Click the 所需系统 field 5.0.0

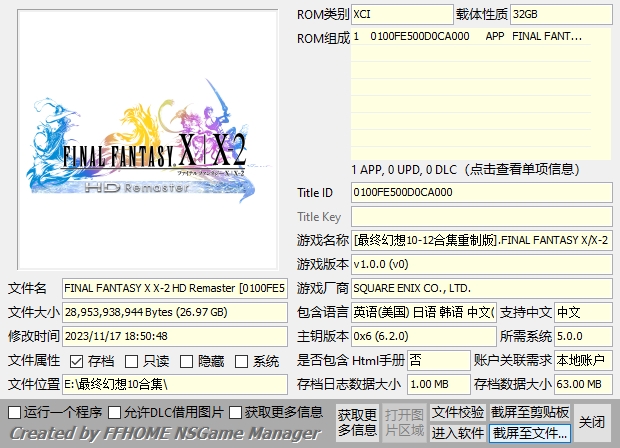(x=584, y=336)
